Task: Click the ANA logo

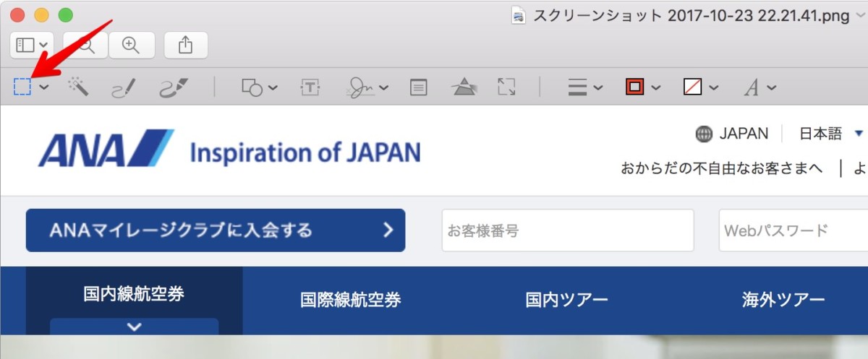Action: (106, 148)
